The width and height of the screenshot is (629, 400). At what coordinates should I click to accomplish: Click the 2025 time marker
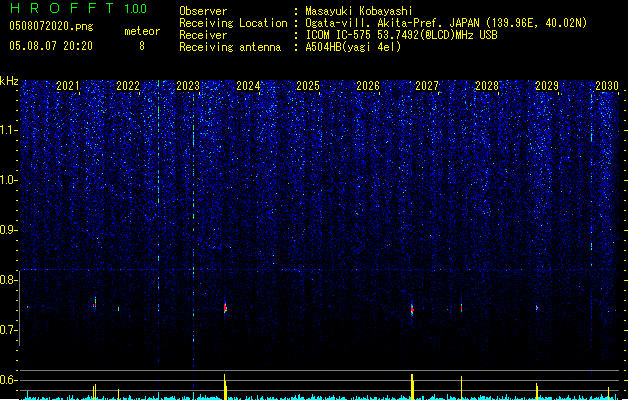pyautogui.click(x=308, y=86)
